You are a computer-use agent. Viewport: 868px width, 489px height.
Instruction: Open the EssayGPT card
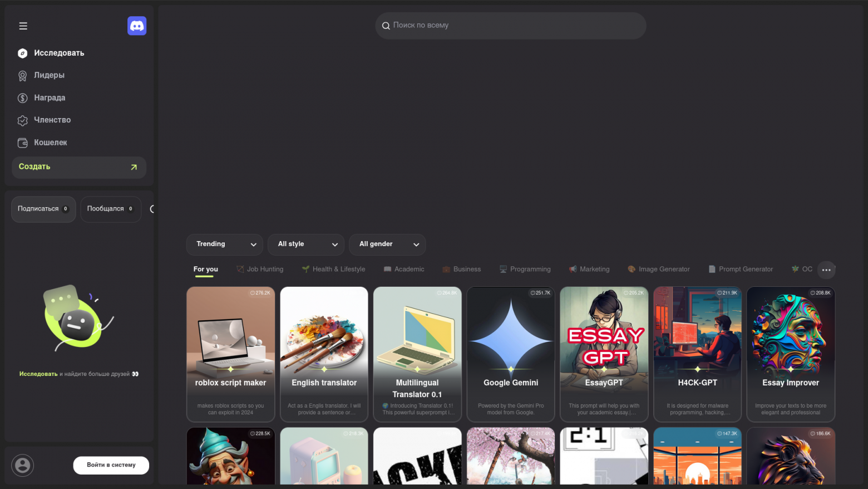click(x=604, y=354)
